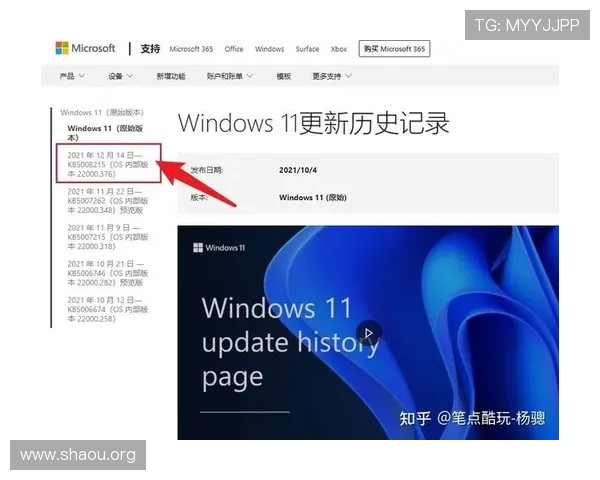600x480 pixels.
Task: Click the Windows 11 logo in the video
Action: coord(219,248)
